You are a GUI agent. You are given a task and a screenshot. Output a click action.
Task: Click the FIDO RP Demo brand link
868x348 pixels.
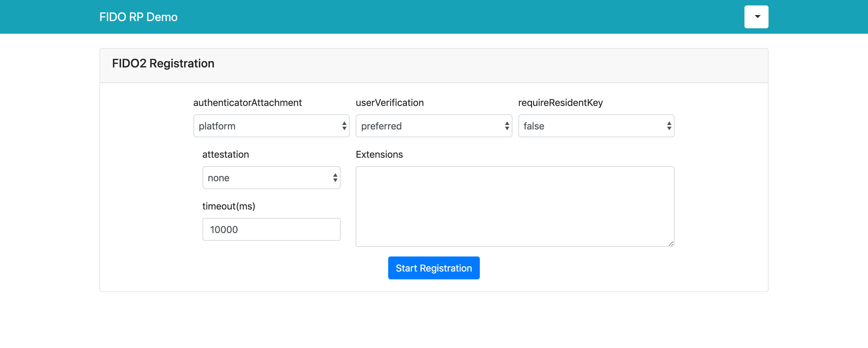click(x=138, y=17)
